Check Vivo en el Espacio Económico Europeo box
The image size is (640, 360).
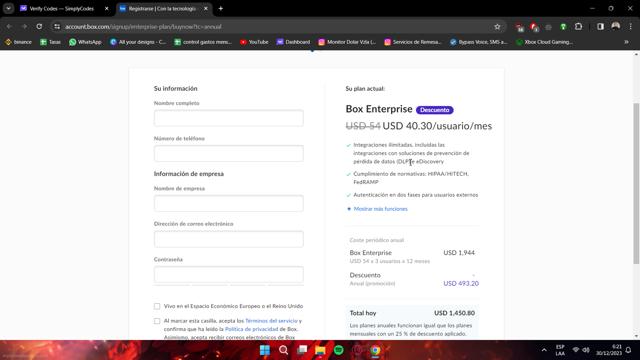[x=157, y=306]
